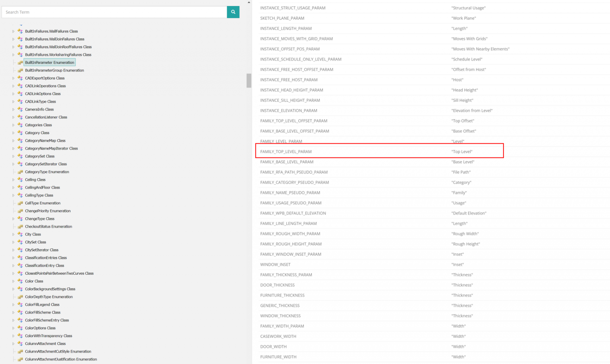
Task: Click the Ceiling Class icon
Action: pos(20,180)
